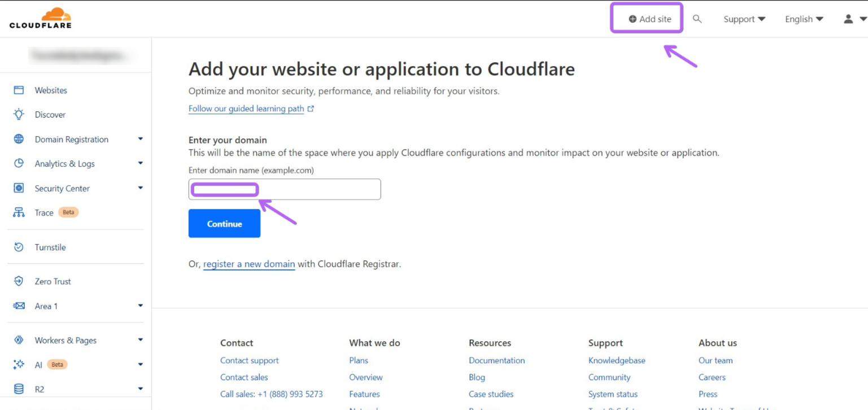This screenshot has height=410, width=868.
Task: Open the English language dropdown
Action: [x=803, y=19]
